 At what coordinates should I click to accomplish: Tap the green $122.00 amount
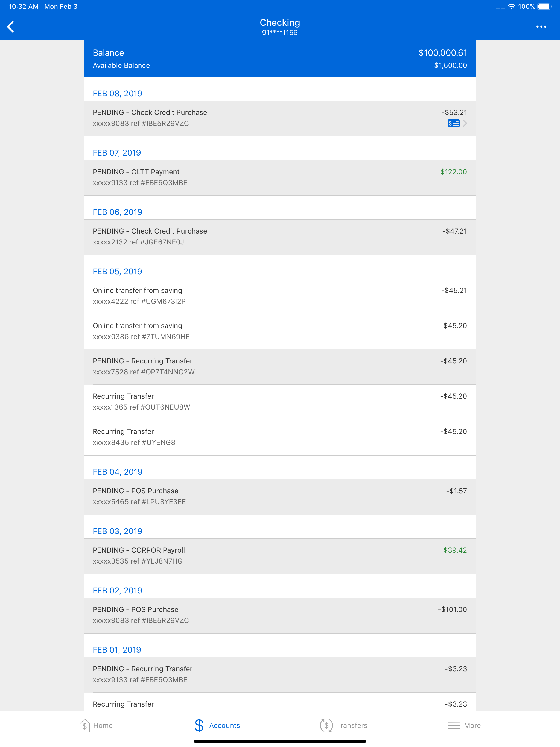click(454, 172)
